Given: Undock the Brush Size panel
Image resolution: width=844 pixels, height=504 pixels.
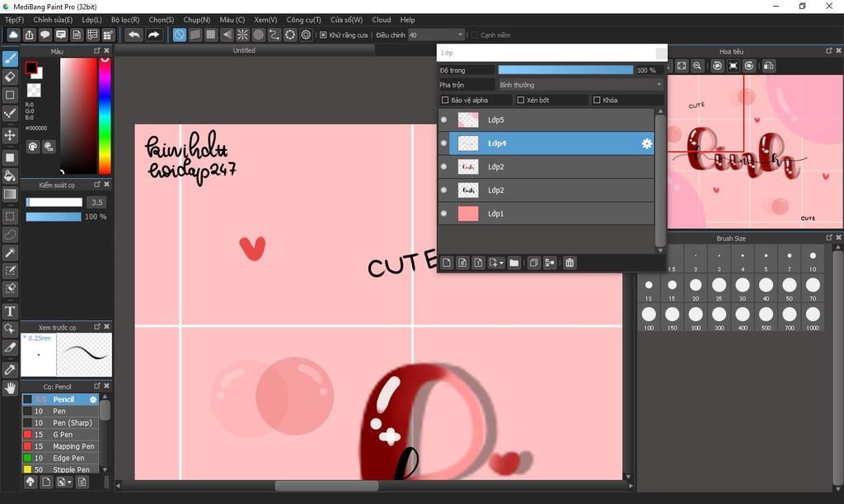Looking at the screenshot, I should pyautogui.click(x=829, y=238).
